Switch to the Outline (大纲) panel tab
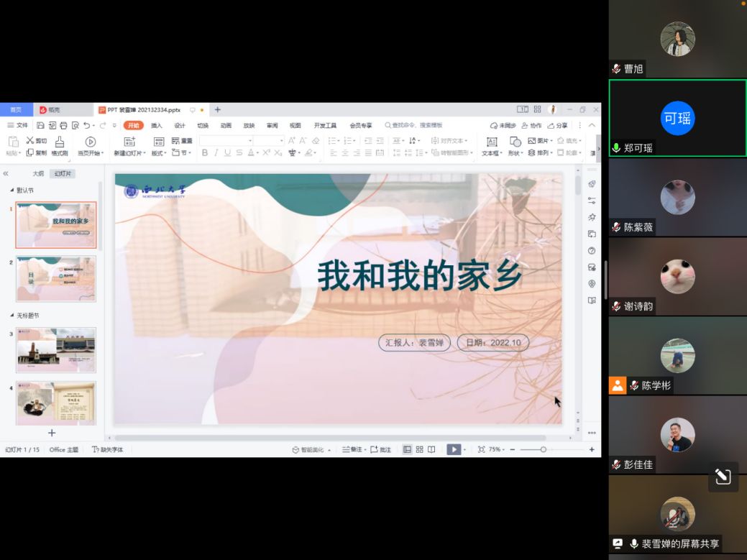Viewport: 747px width, 560px height. [38, 173]
